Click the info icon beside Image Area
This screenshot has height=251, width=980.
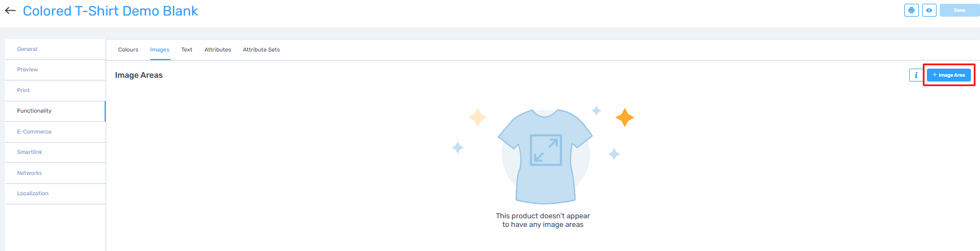pos(916,75)
